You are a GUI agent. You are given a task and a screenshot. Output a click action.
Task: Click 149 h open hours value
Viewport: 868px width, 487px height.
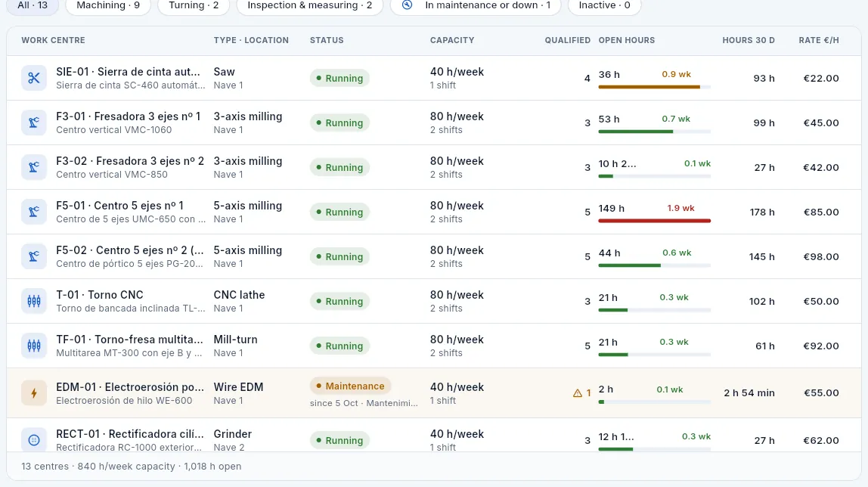(x=611, y=208)
